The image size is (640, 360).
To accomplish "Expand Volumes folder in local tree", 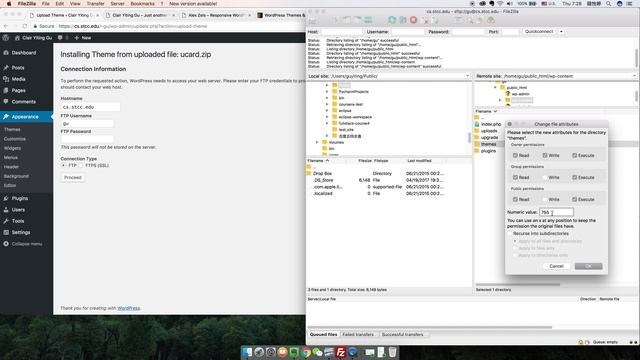I will click(x=317, y=142).
